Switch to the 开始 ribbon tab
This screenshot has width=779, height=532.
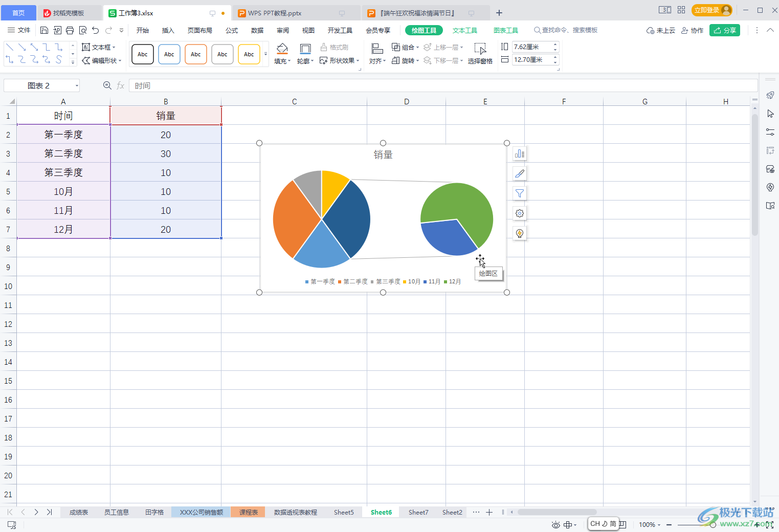click(143, 30)
